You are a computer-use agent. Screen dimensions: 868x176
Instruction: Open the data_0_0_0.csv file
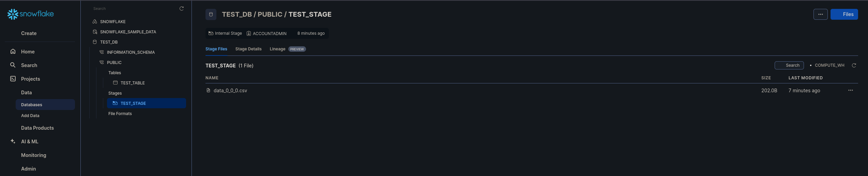tap(230, 91)
